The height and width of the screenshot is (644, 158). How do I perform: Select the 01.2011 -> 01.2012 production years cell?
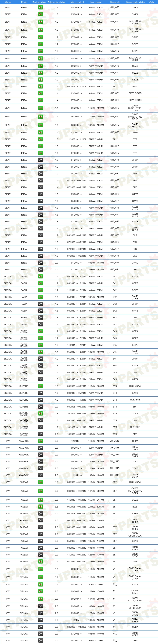point(77,562)
